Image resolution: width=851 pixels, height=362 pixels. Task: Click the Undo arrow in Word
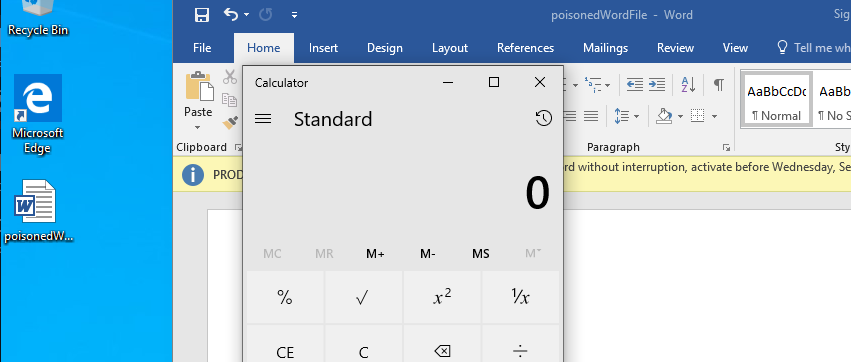click(x=231, y=15)
